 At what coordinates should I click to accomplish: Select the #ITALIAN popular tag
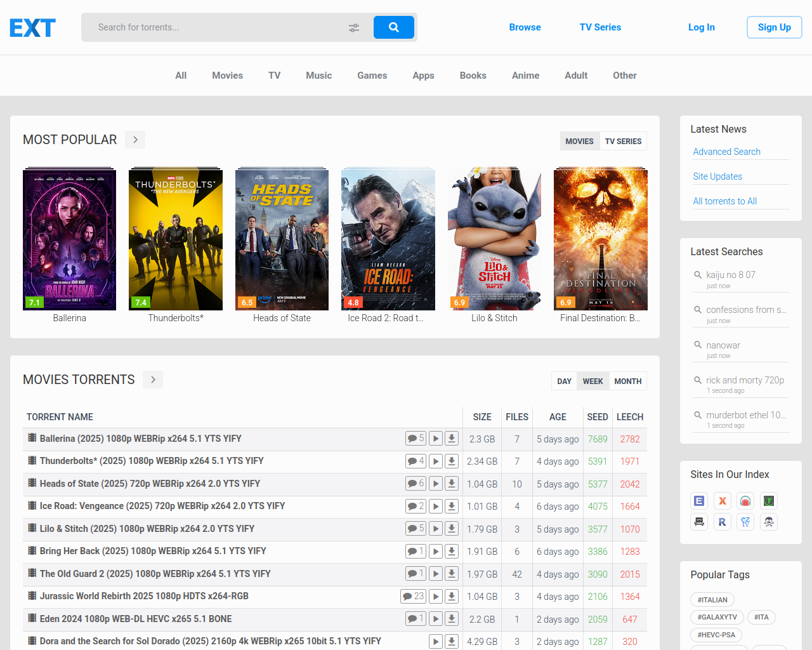click(x=712, y=600)
